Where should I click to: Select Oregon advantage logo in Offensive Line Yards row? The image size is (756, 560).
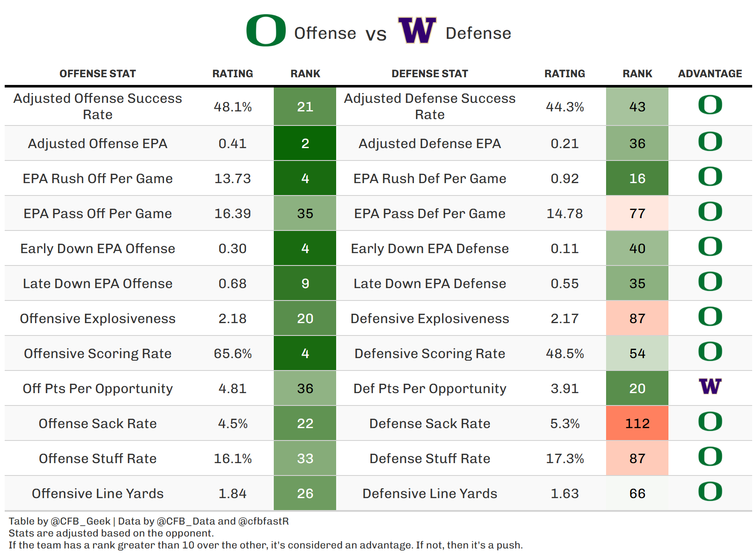710,492
